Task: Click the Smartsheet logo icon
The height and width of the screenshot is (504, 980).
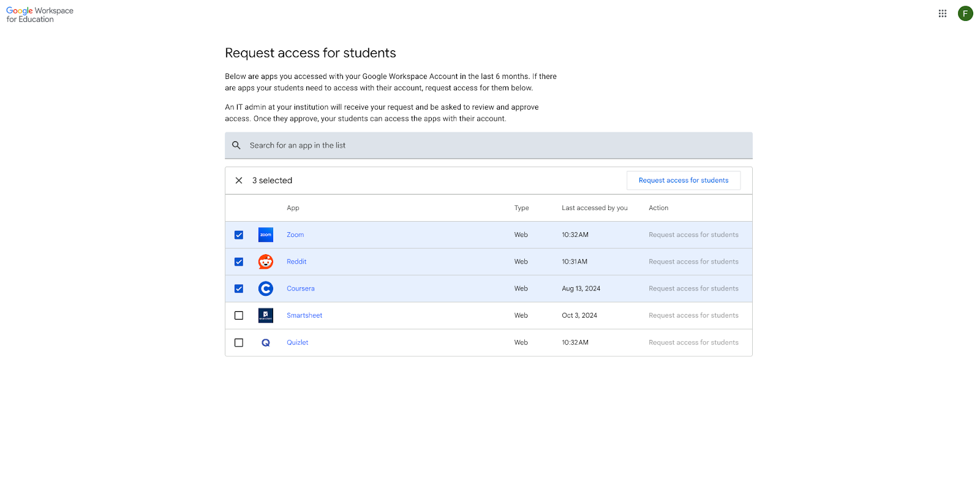Action: pyautogui.click(x=266, y=315)
